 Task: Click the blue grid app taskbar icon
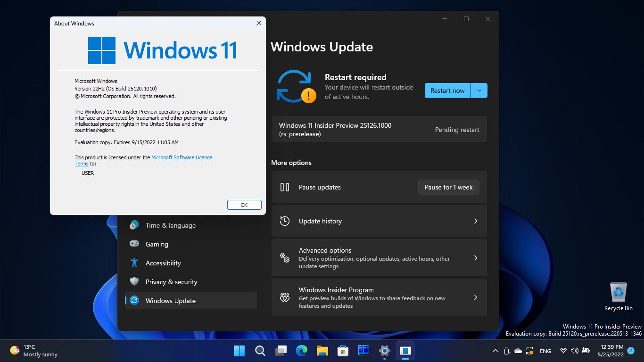(x=363, y=351)
